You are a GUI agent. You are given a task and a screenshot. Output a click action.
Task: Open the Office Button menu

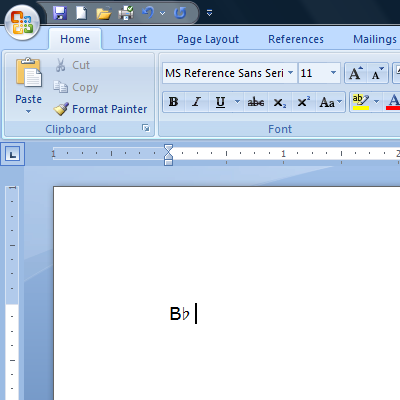tap(22, 22)
